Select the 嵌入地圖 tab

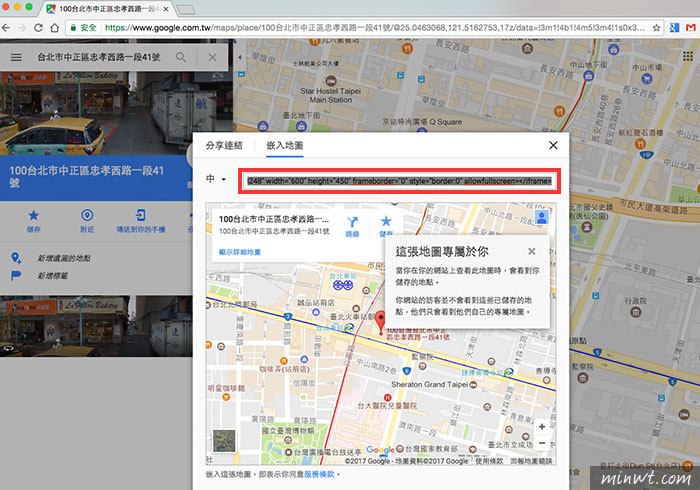click(x=285, y=145)
